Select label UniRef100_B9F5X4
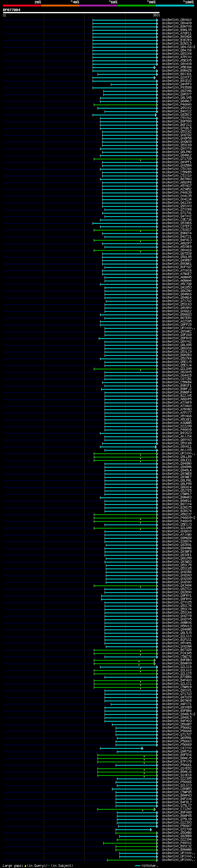The image size is (197, 868). (x=177, y=755)
